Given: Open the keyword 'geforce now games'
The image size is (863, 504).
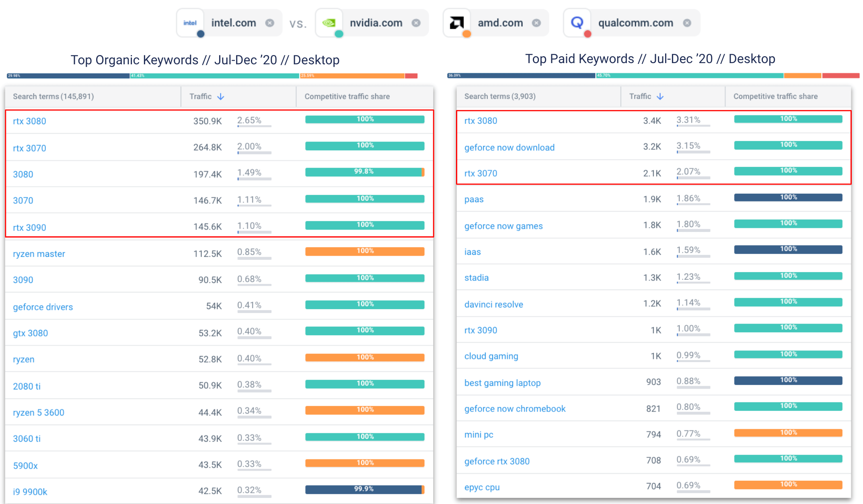Looking at the screenshot, I should (503, 226).
